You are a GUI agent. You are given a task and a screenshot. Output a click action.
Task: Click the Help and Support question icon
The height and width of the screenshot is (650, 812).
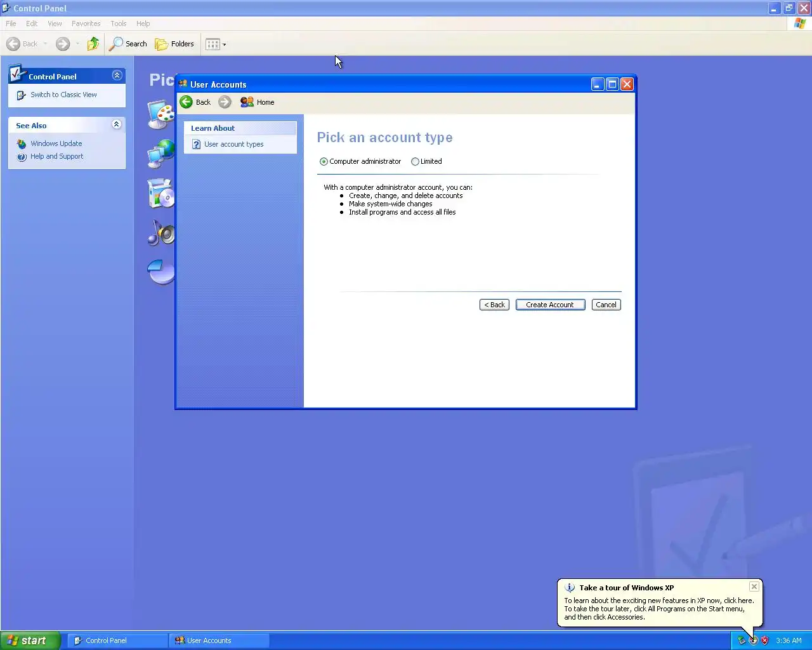pyautogui.click(x=22, y=157)
